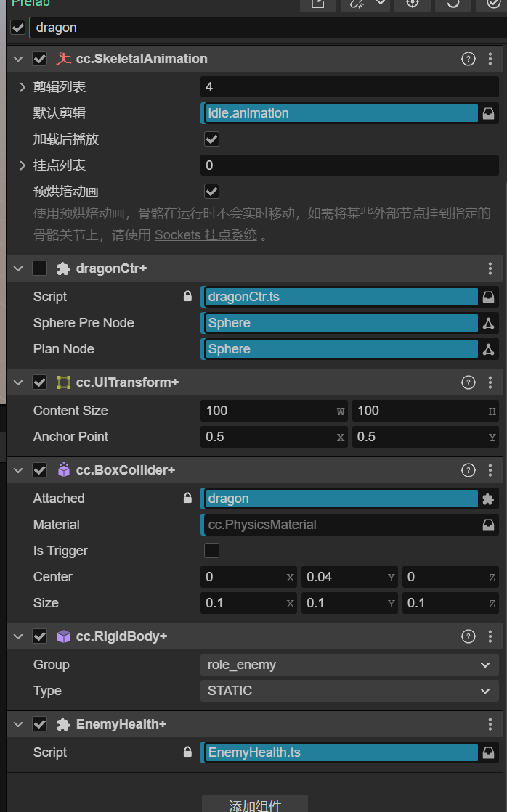507x812 pixels.
Task: Open dragonCtr component options menu
Action: [490, 268]
